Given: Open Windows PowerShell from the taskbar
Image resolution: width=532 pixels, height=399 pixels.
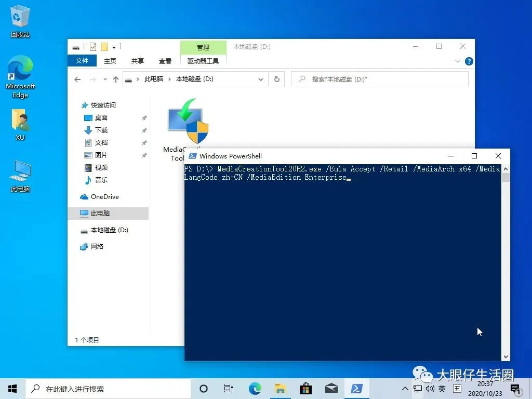Looking at the screenshot, I should [x=356, y=388].
